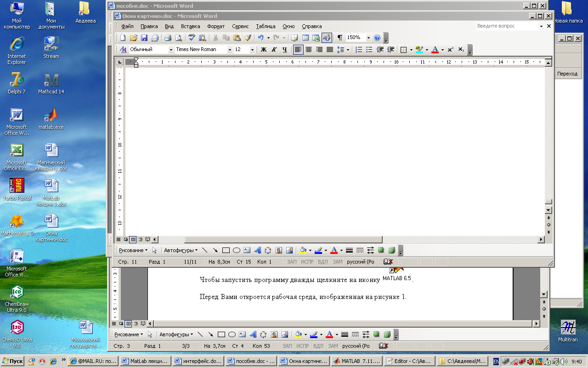Create a new blank document in Окна картинки window
The width and height of the screenshot is (588, 368).
(123, 38)
